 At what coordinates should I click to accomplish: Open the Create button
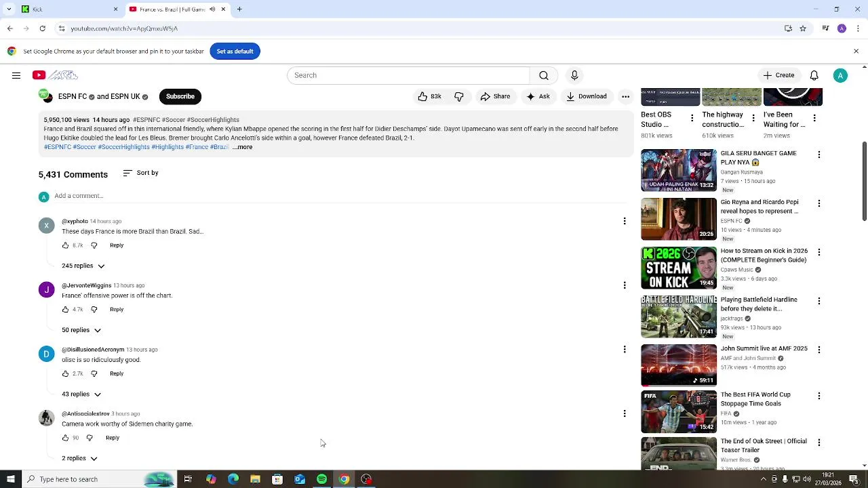tap(778, 75)
